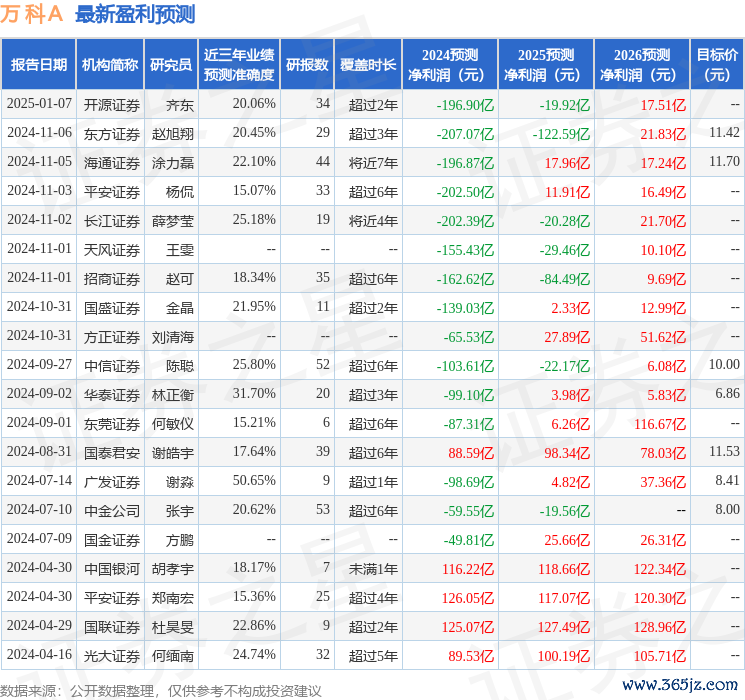Click the 万科A stock title
Image resolution: width=745 pixels, height=700 pixels.
(x=31, y=14)
